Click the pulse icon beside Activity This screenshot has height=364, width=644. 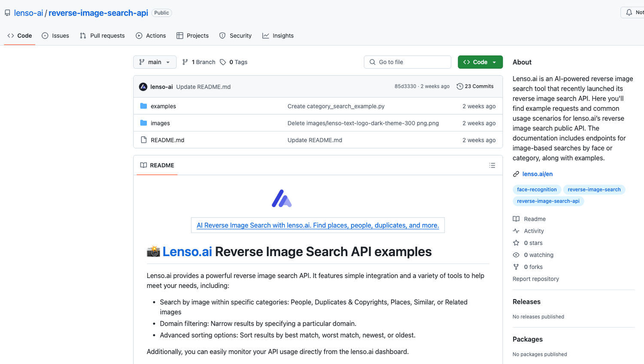click(x=516, y=231)
